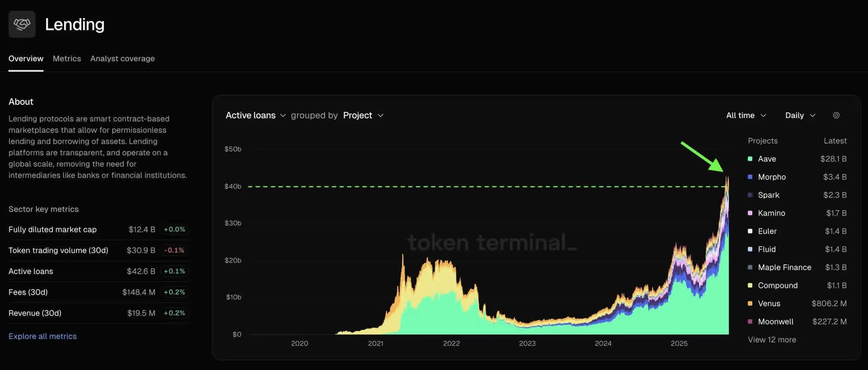
Task: Click the Fluid legend marker
Action: pyautogui.click(x=750, y=249)
